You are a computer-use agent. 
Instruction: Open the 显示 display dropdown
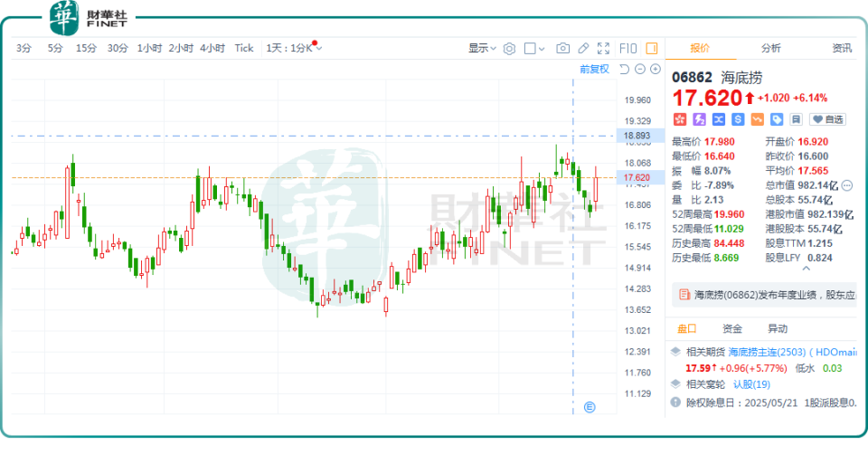482,48
